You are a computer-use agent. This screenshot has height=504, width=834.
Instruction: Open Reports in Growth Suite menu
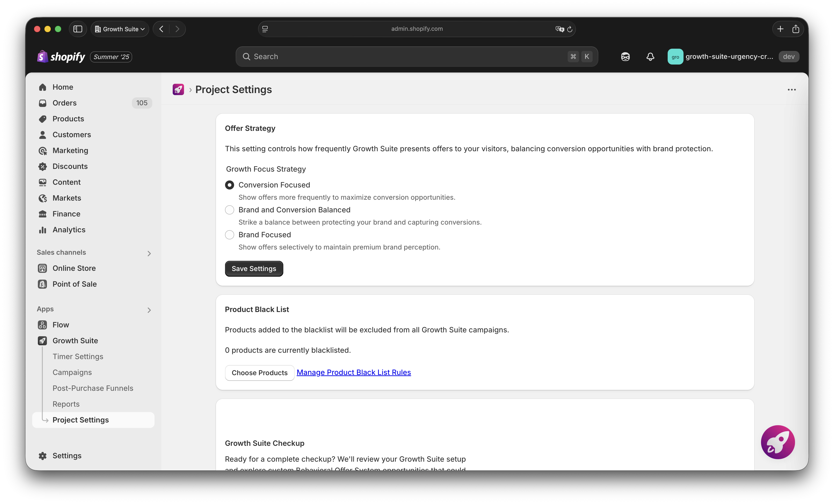click(x=66, y=404)
